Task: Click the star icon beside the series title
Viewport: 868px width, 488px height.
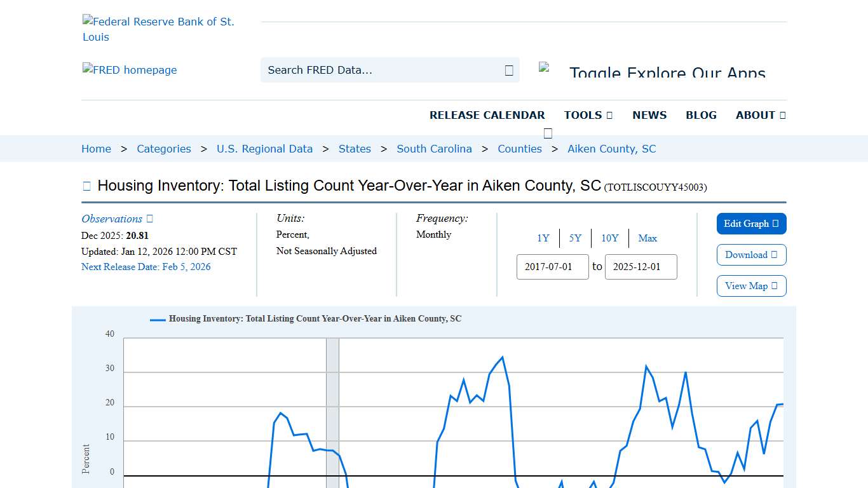Action: coord(86,186)
